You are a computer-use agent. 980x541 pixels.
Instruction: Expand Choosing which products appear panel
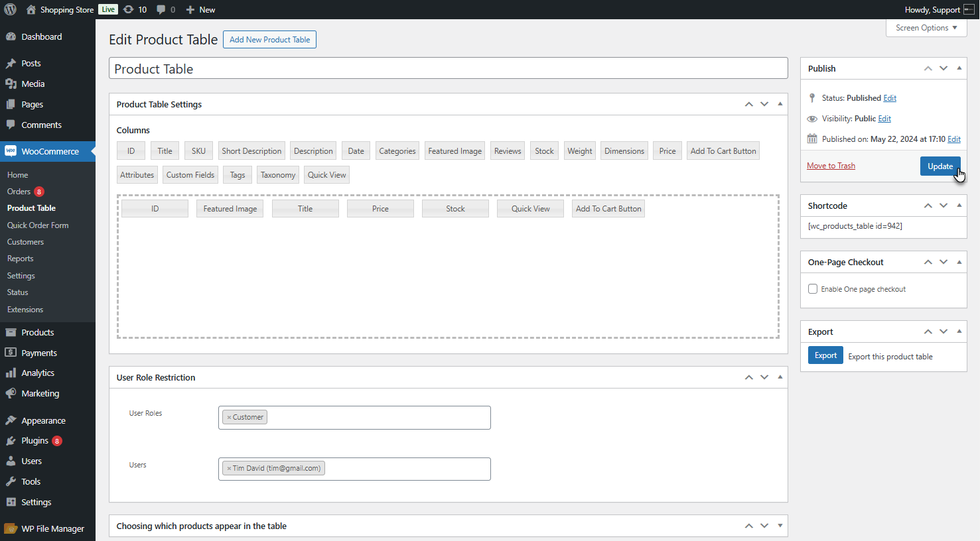click(x=780, y=526)
